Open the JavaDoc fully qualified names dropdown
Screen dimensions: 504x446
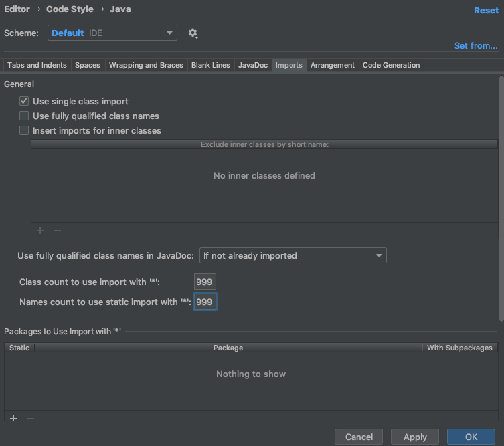pyautogui.click(x=292, y=255)
